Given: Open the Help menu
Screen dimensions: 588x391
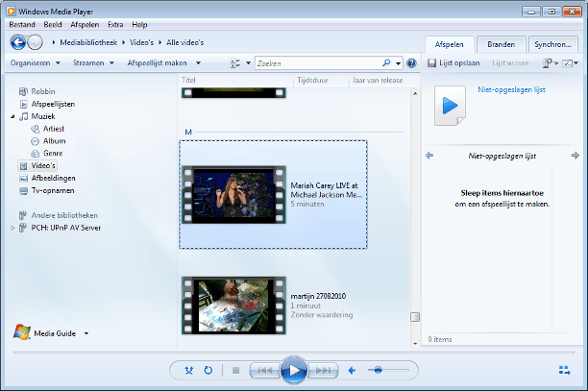Looking at the screenshot, I should 139,24.
